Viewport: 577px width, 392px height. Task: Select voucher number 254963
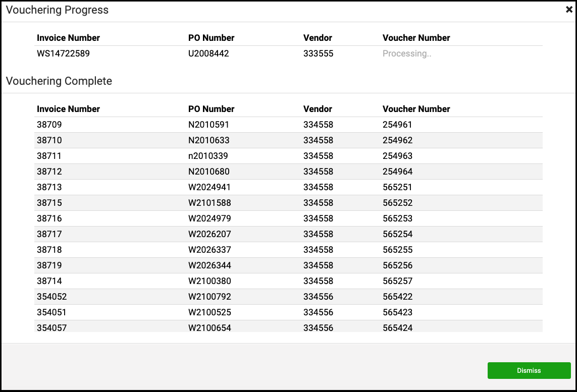coord(397,156)
